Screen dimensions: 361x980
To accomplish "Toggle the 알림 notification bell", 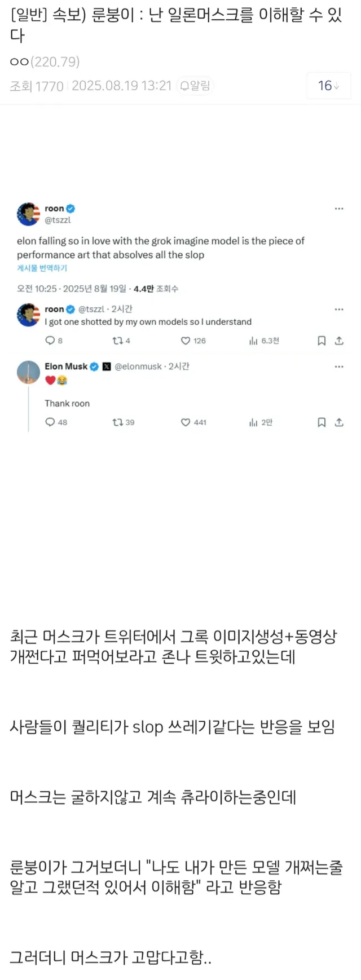I will 195,86.
